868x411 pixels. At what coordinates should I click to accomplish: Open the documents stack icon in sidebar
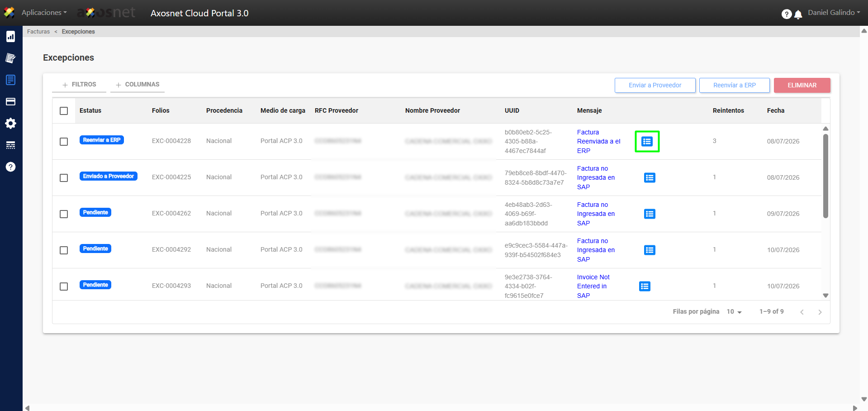[10, 58]
